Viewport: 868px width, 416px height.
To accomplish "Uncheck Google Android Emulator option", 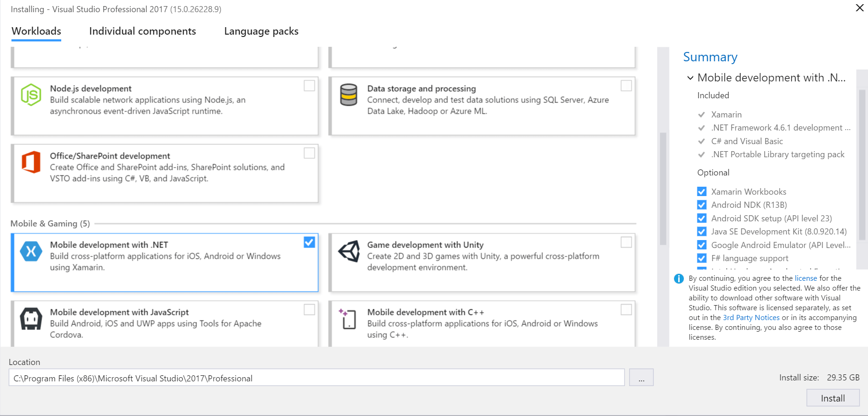I will click(x=702, y=245).
